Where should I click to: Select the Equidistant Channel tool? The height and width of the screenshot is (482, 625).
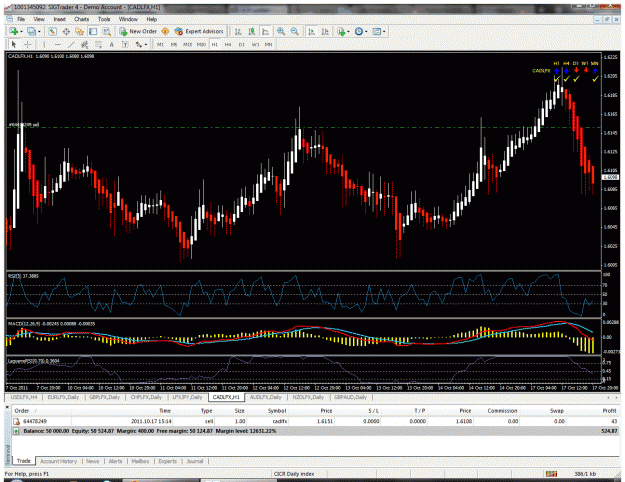click(x=85, y=45)
